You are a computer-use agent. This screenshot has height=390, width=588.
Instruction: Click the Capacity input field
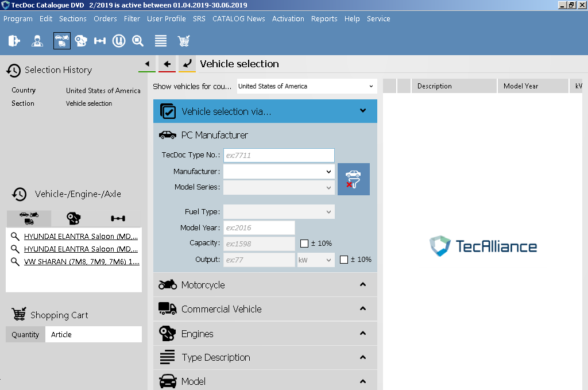pos(259,244)
